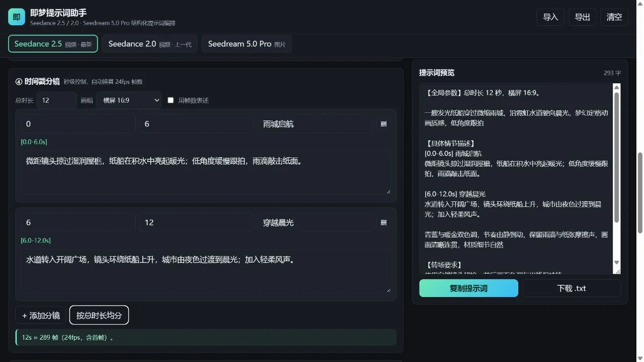This screenshot has width=644, height=362.
Task: Click the 下载 .txt button
Action: coord(572,288)
